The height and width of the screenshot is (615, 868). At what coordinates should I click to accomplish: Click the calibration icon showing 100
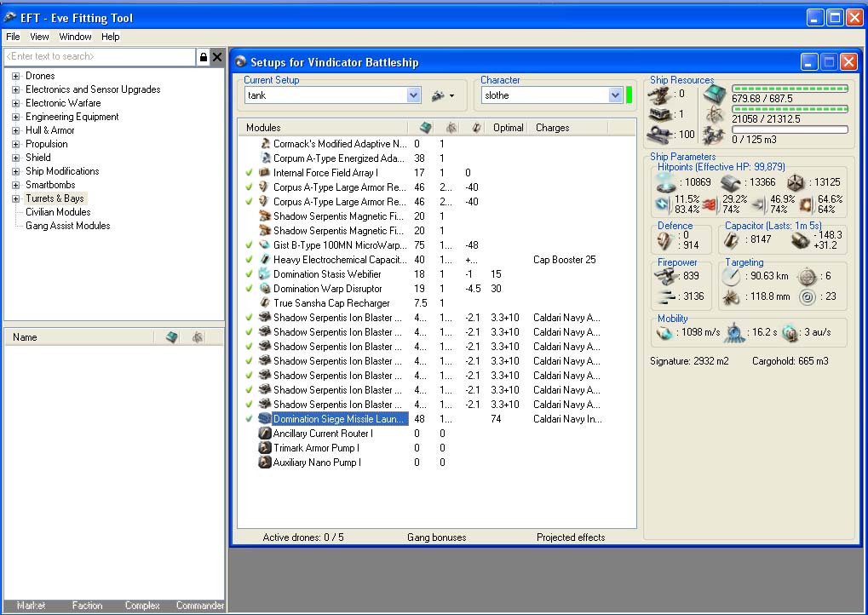pyautogui.click(x=660, y=135)
